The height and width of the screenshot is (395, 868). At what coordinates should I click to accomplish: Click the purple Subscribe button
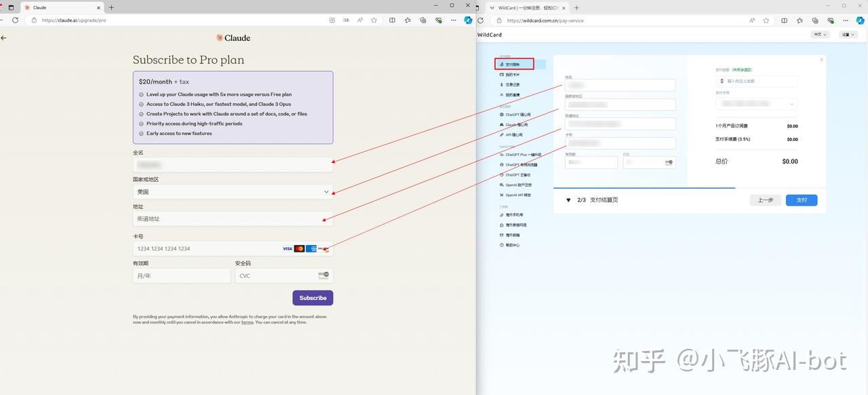click(313, 298)
